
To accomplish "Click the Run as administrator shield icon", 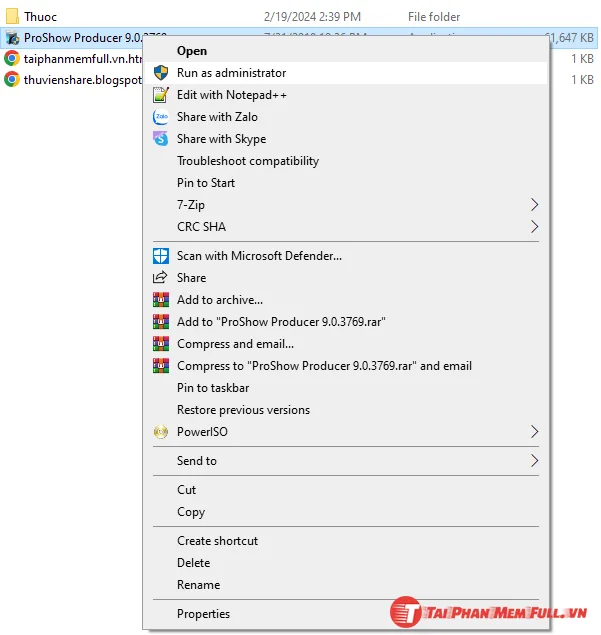I will pos(161,73).
